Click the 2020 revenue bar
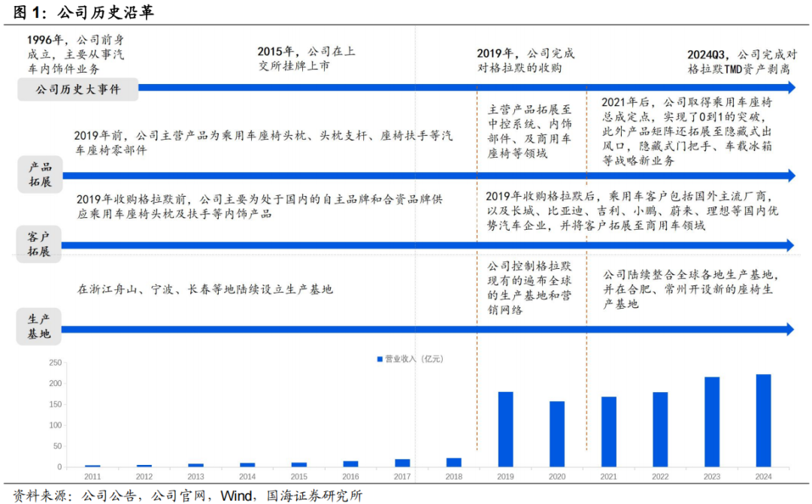812x504 pixels. coord(557,434)
